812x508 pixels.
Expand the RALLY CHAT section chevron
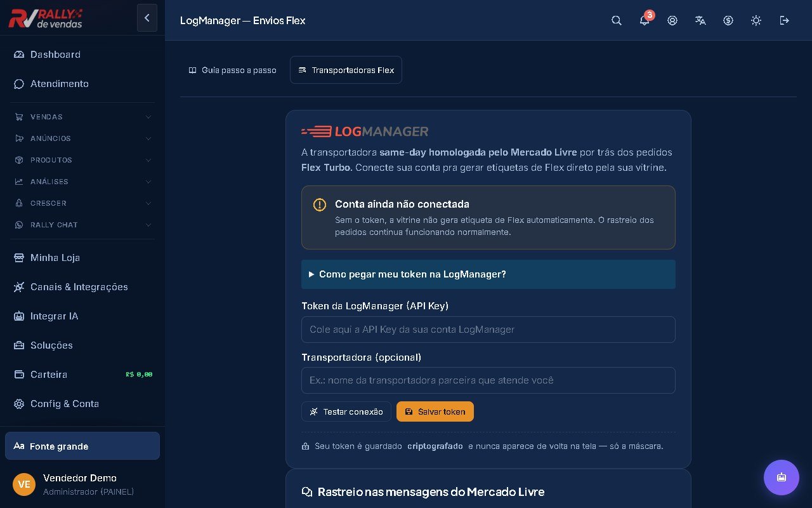pos(148,225)
